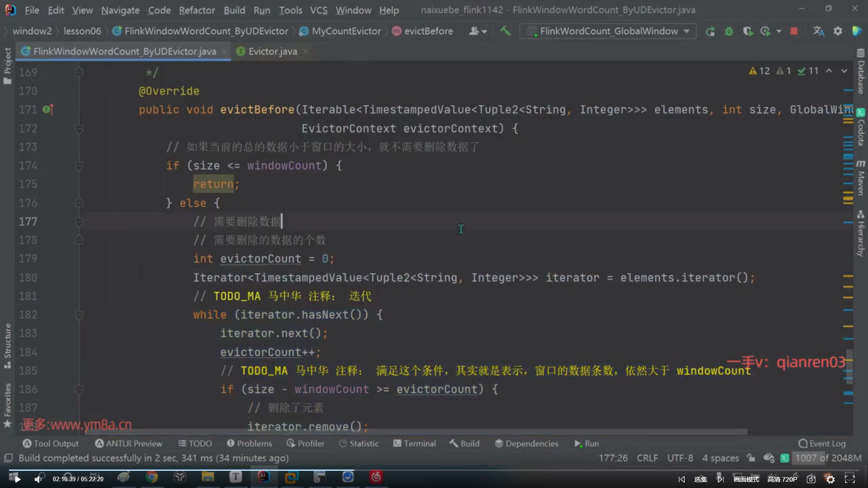
Task: Open the Translate plugin icon
Action: (x=818, y=31)
